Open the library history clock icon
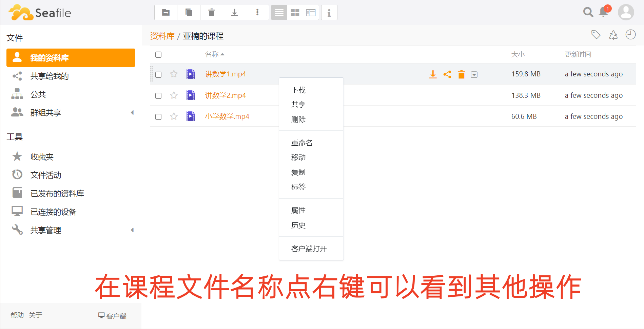 [x=630, y=35]
